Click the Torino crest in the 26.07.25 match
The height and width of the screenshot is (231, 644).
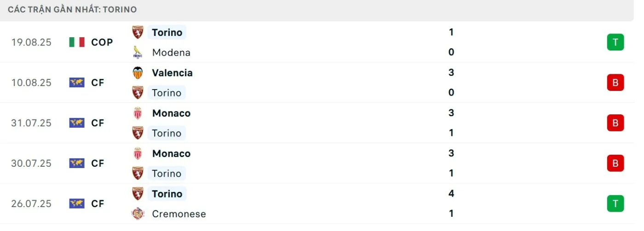coord(137,194)
